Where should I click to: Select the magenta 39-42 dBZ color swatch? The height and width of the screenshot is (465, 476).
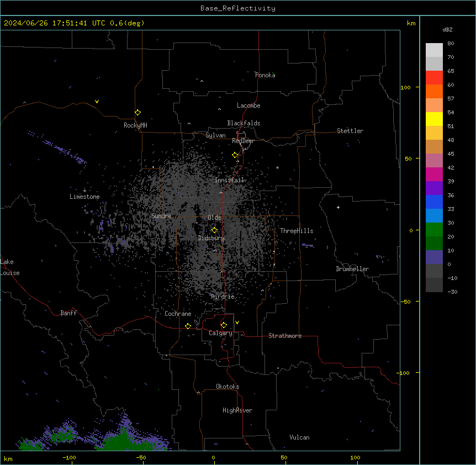pos(434,175)
